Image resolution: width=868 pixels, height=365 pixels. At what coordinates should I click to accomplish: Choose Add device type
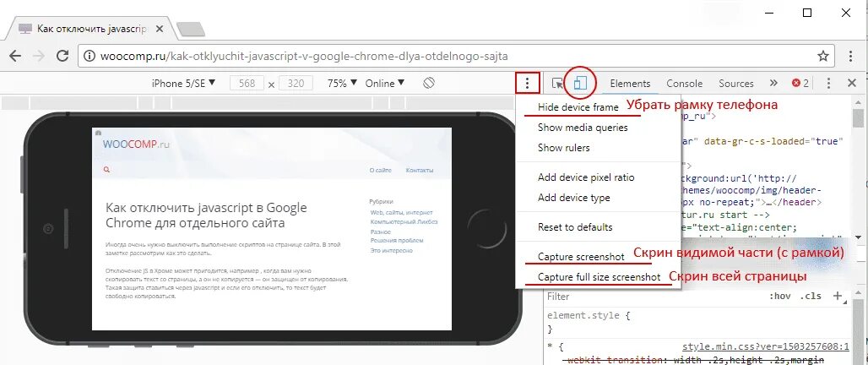(x=574, y=198)
